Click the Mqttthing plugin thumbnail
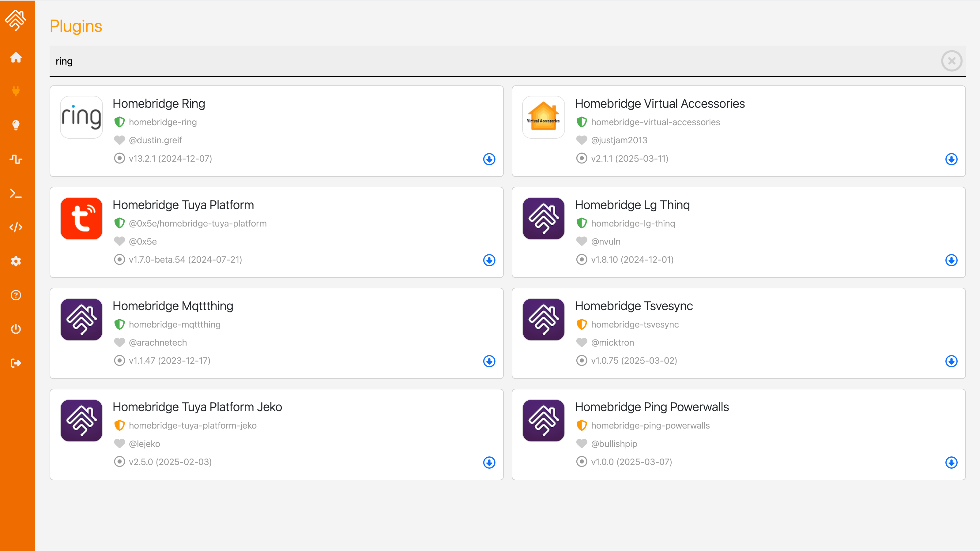The width and height of the screenshot is (980, 551). (81, 319)
